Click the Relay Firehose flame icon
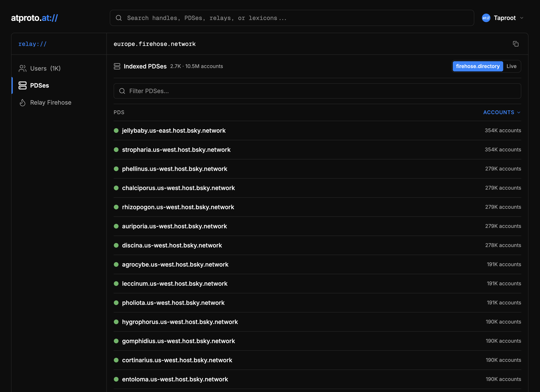 click(x=22, y=102)
